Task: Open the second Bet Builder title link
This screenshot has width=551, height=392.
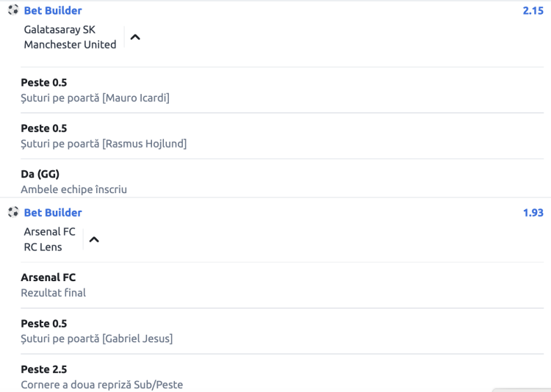Action: (x=53, y=212)
